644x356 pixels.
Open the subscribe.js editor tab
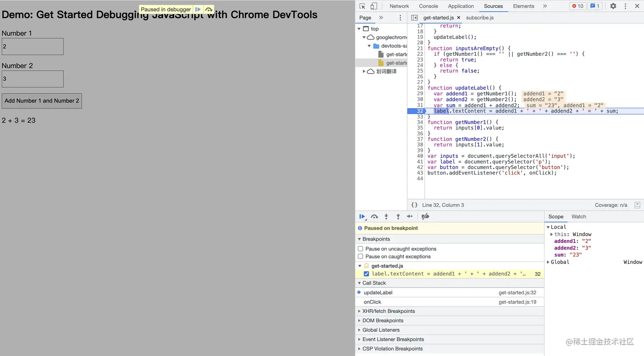480,17
